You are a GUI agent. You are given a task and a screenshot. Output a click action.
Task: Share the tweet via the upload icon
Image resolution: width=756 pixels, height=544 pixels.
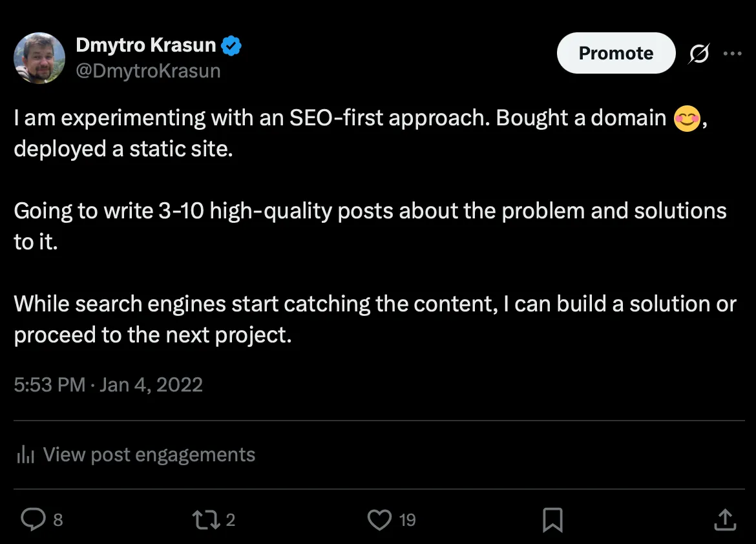pos(724,519)
